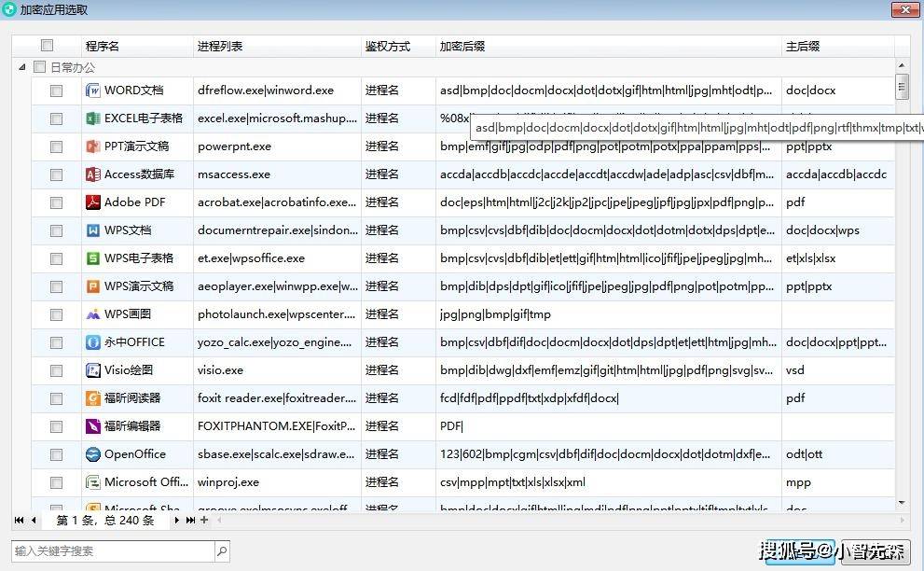Click the WPS画图 icon
The height and width of the screenshot is (571, 924).
click(92, 314)
